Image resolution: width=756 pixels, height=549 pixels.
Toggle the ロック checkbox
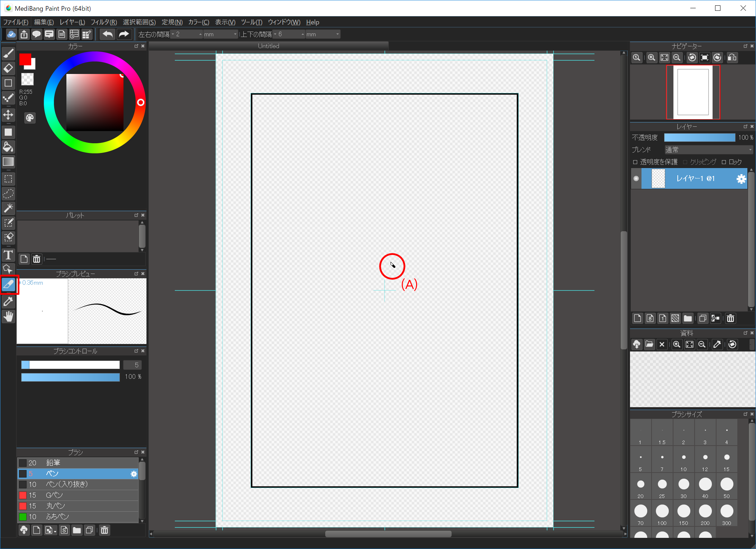(x=724, y=162)
